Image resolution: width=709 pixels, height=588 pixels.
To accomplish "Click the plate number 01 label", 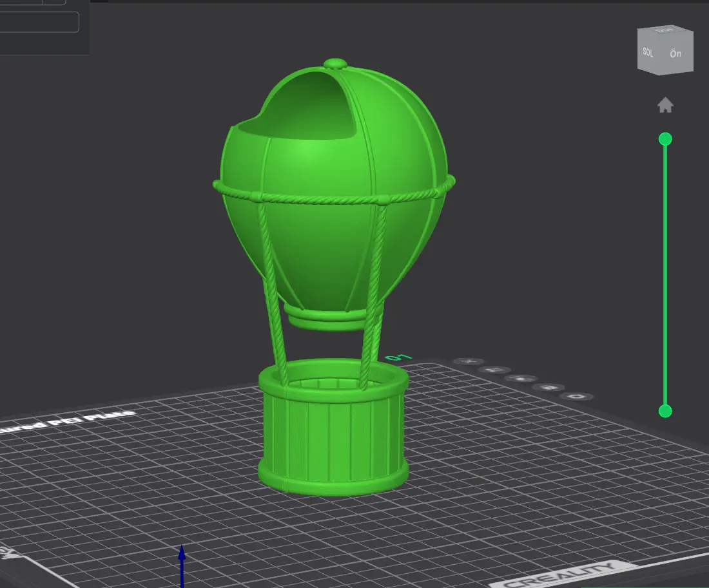I will click(x=398, y=357).
